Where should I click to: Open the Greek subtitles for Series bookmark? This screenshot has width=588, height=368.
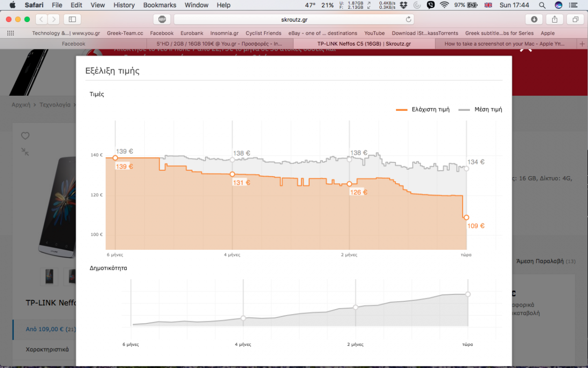click(499, 33)
